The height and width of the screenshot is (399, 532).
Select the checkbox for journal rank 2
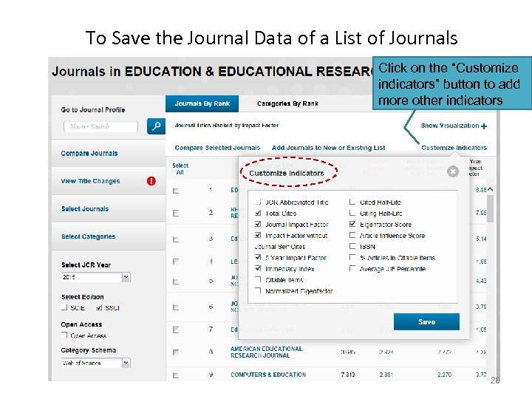pos(176,213)
